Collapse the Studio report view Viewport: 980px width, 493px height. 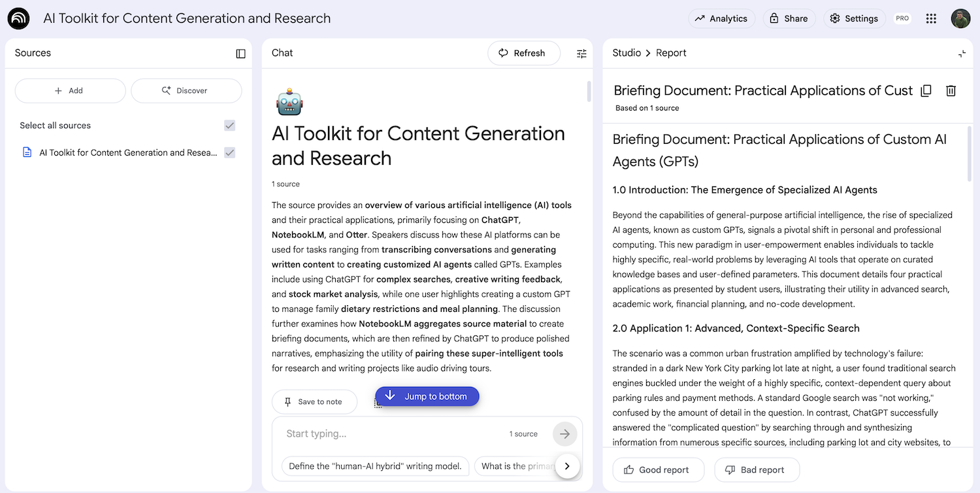pos(962,54)
